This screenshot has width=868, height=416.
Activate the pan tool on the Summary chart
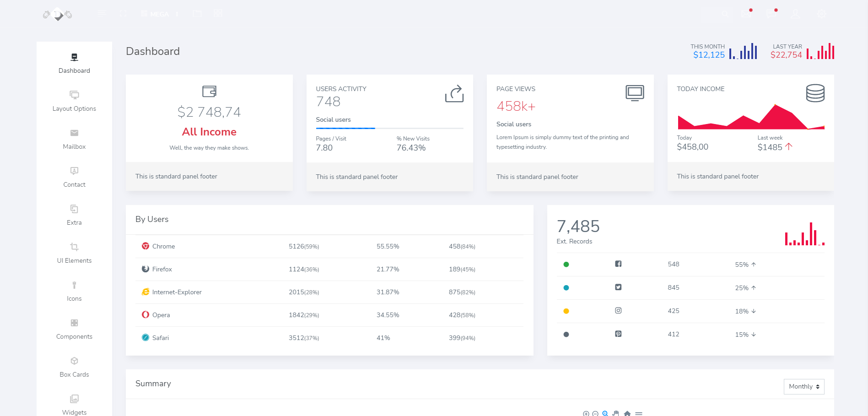[x=615, y=413]
